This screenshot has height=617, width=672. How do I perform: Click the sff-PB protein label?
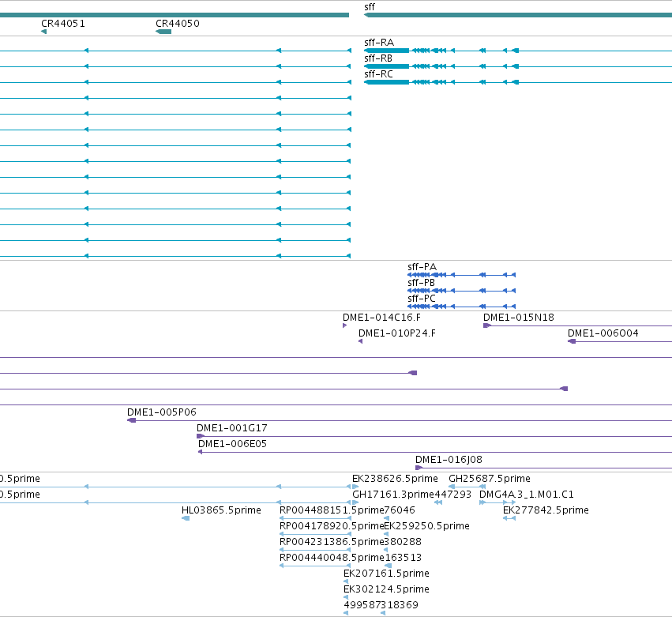coord(422,283)
